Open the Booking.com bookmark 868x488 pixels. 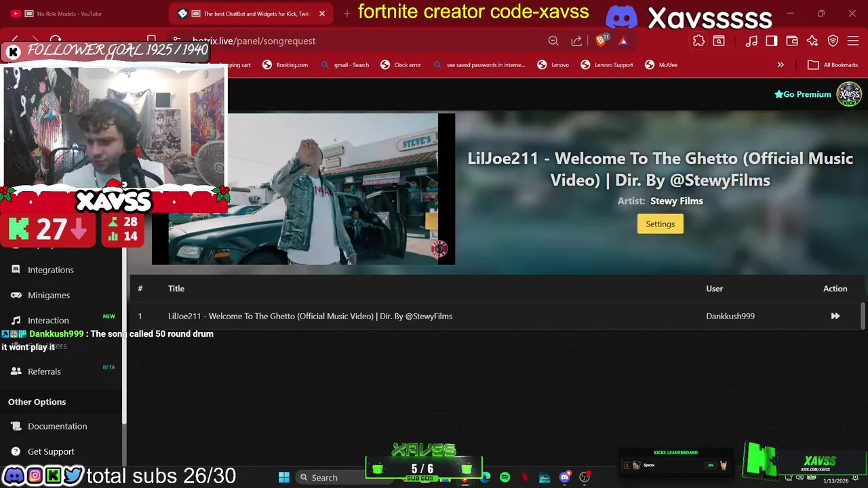(x=285, y=65)
